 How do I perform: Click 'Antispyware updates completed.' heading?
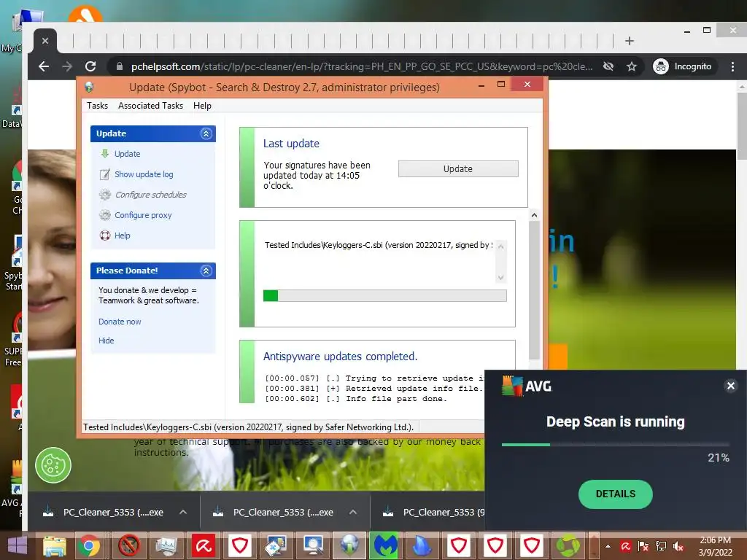coord(340,357)
